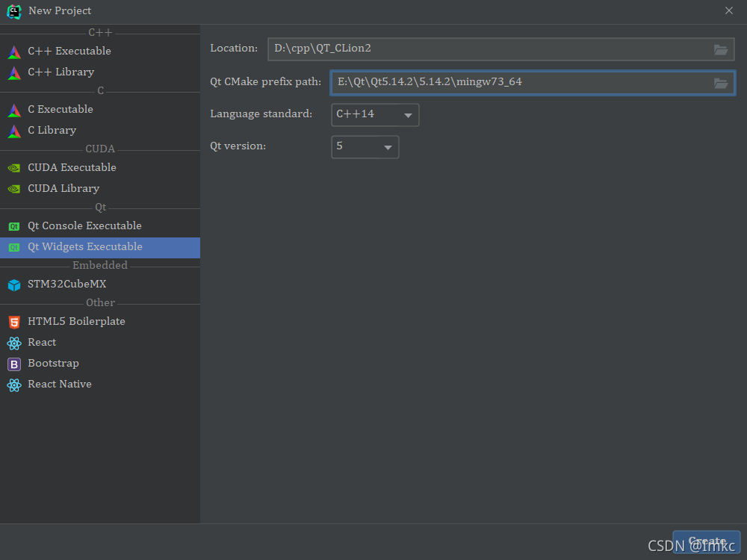Focus the Location path input field
747x560 pixels.
[x=500, y=49]
